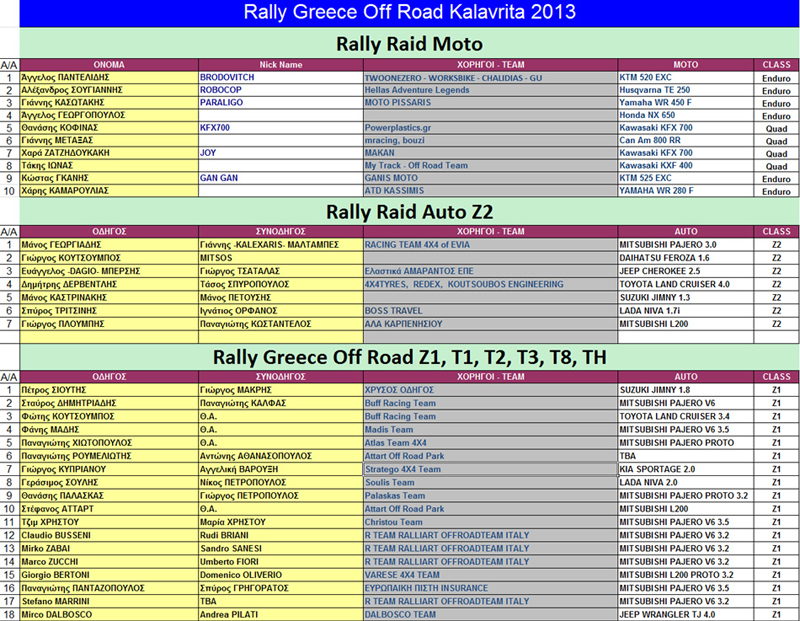Select the 'Can Am 800 RR' cell

coord(686,140)
